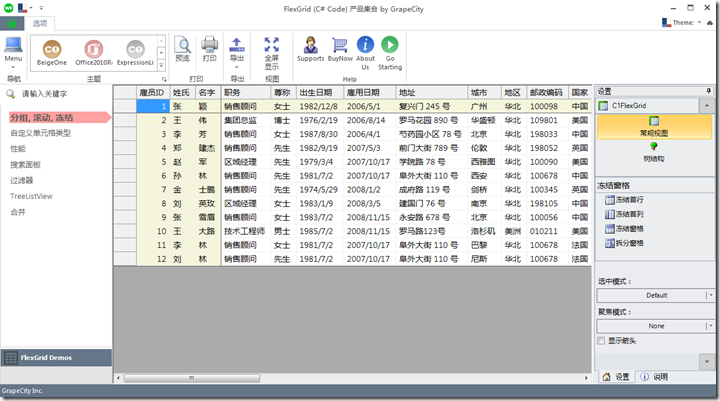The width and height of the screenshot is (720, 401).
Task: Apply the Office2010Red theme
Action: click(x=93, y=53)
